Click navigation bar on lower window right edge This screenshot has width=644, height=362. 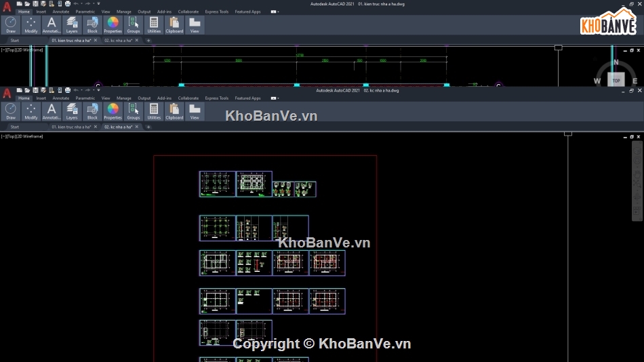tap(637, 181)
